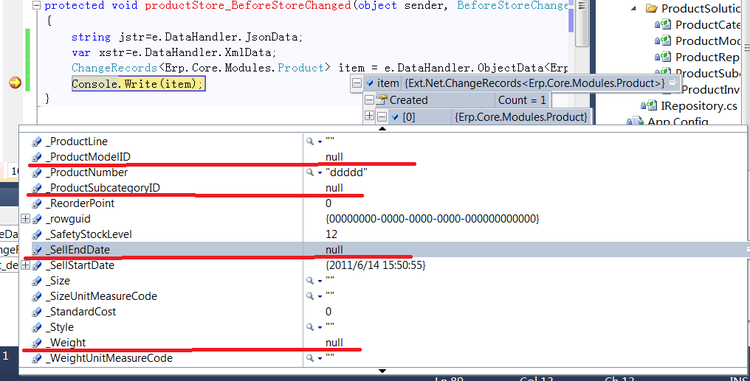Click the _Weight field icon
The image size is (750, 381).
coord(37,342)
